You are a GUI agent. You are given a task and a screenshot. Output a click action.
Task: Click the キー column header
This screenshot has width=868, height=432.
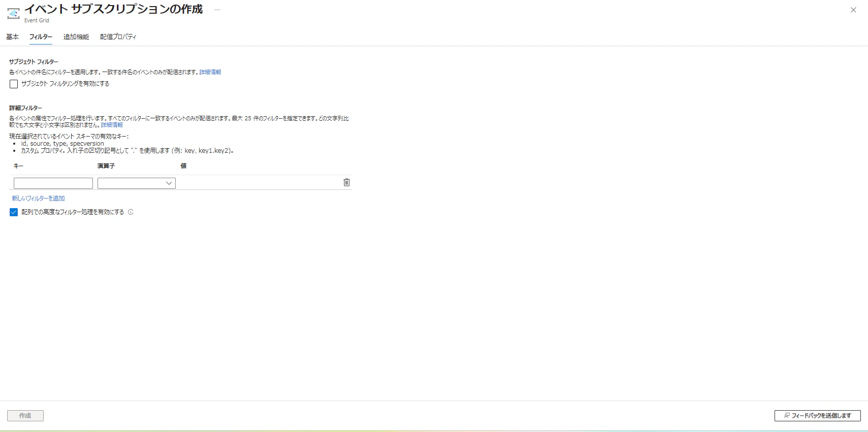(18, 166)
